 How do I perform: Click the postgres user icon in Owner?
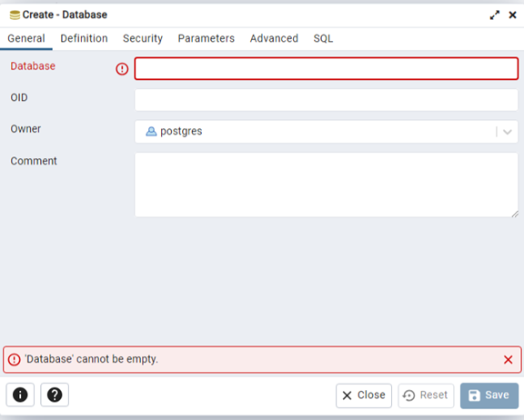click(151, 132)
